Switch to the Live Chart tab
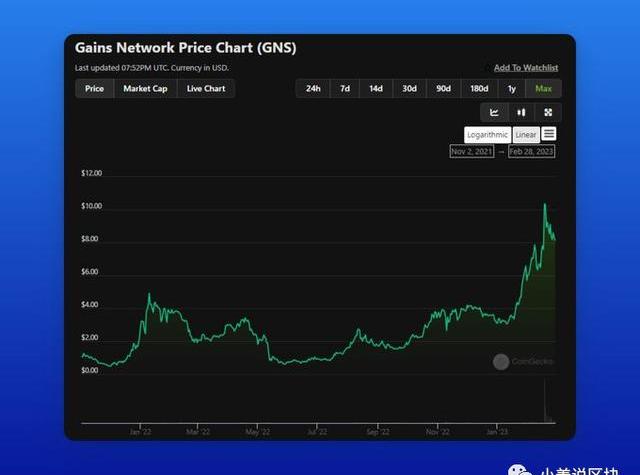 pyautogui.click(x=206, y=89)
